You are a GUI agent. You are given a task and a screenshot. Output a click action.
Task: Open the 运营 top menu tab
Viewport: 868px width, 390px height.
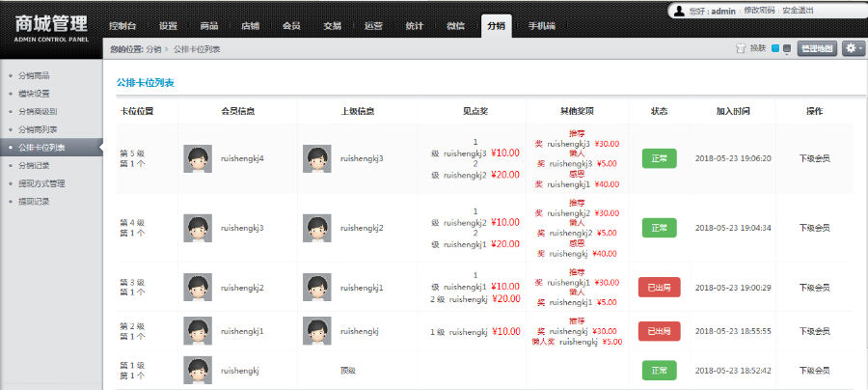click(373, 26)
